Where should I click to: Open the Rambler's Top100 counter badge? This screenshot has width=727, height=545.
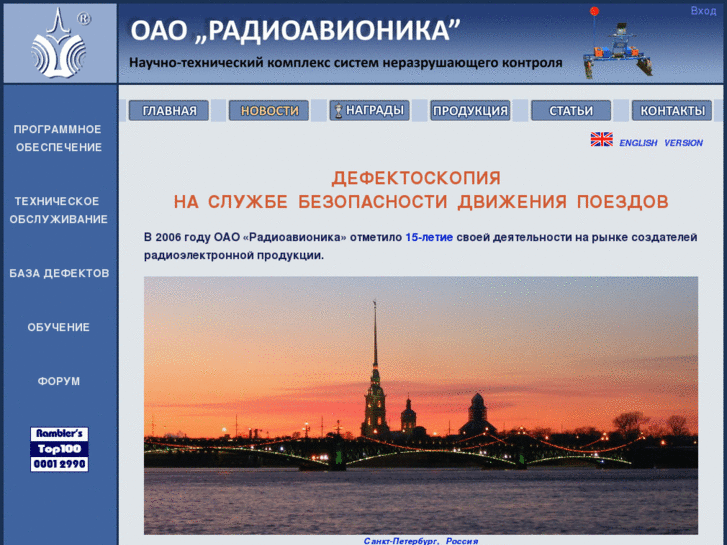59,449
